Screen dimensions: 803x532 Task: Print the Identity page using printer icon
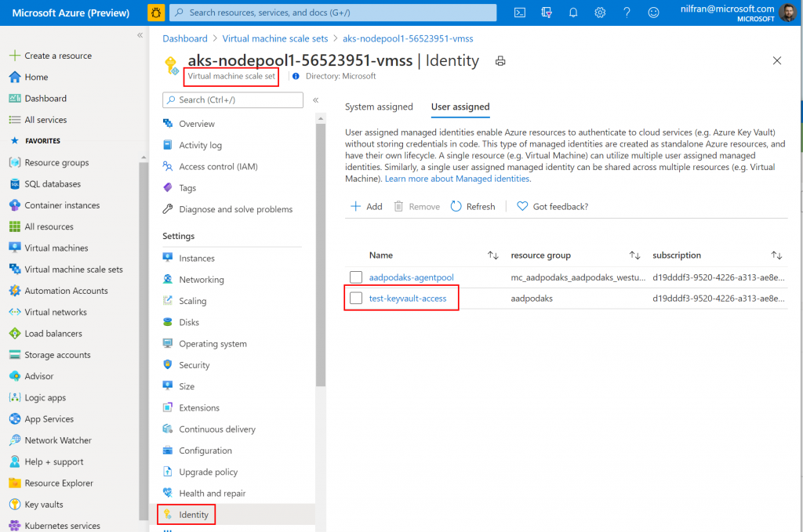(x=500, y=61)
